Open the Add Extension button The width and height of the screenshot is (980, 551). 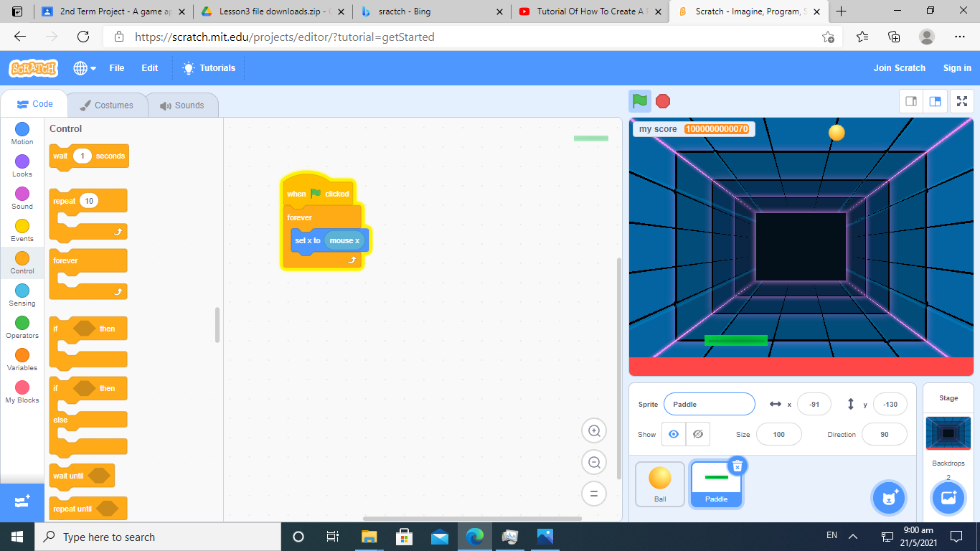click(x=22, y=501)
